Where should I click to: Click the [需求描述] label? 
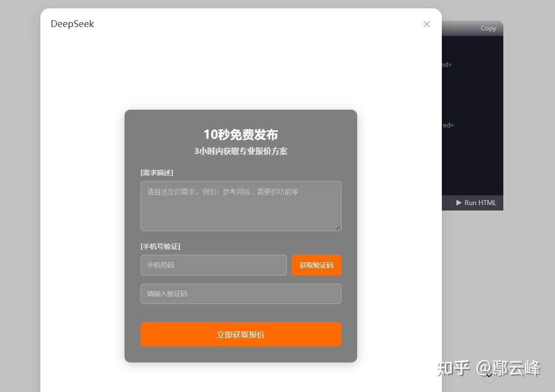[157, 173]
